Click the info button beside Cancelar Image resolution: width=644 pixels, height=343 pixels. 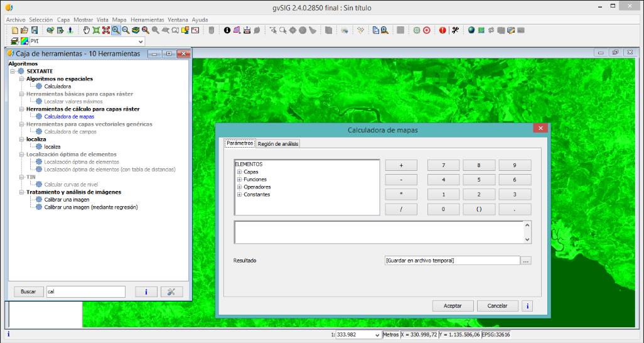coord(527,306)
